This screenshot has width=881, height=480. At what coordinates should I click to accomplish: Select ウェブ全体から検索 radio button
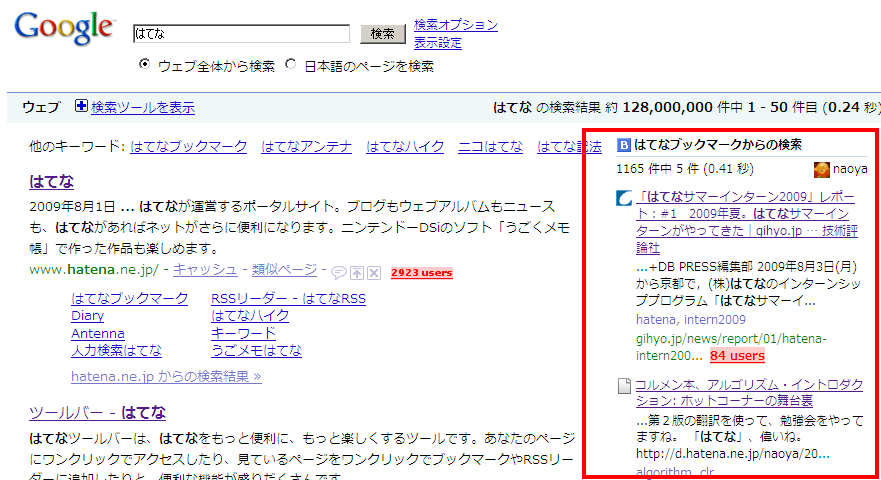pos(144,64)
